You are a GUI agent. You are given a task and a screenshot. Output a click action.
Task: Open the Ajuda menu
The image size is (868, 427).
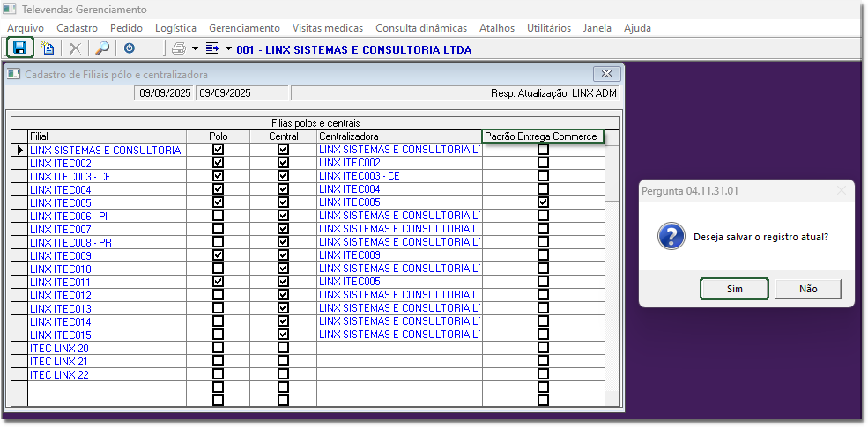tap(637, 27)
